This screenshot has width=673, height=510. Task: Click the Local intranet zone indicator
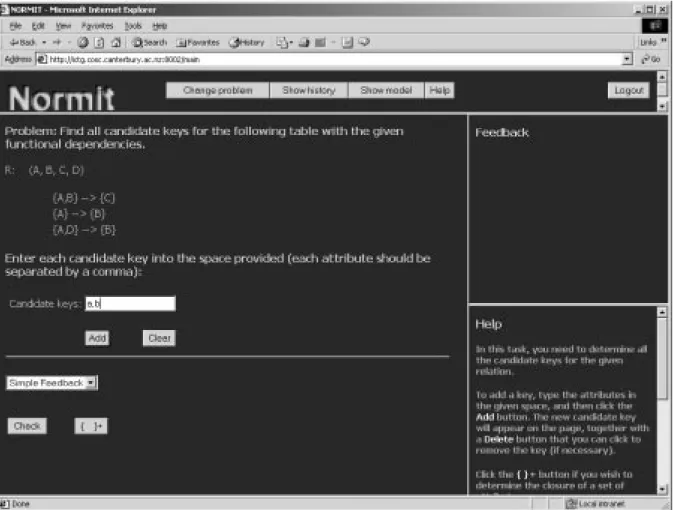coord(596,504)
